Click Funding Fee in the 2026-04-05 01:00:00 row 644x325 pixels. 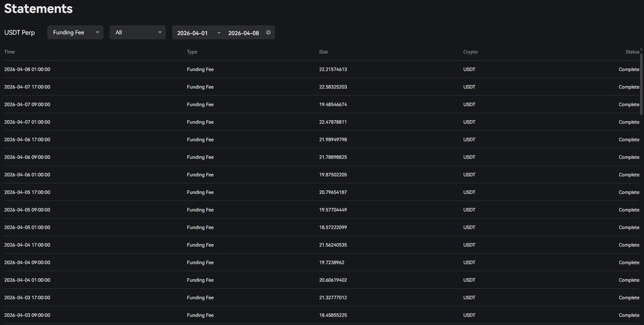pos(200,228)
